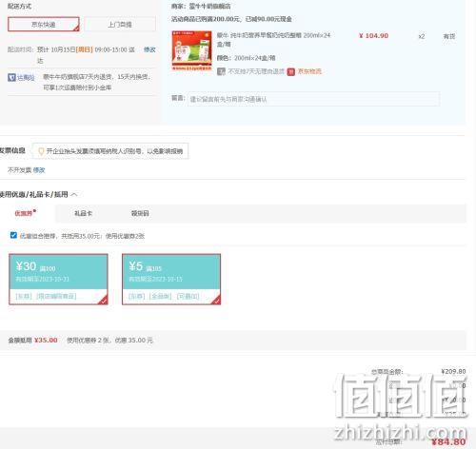Viewport: 476px width, 449px height.
Task: Click the red checkmark corner on ¥30 coupon
Action: tap(103, 300)
